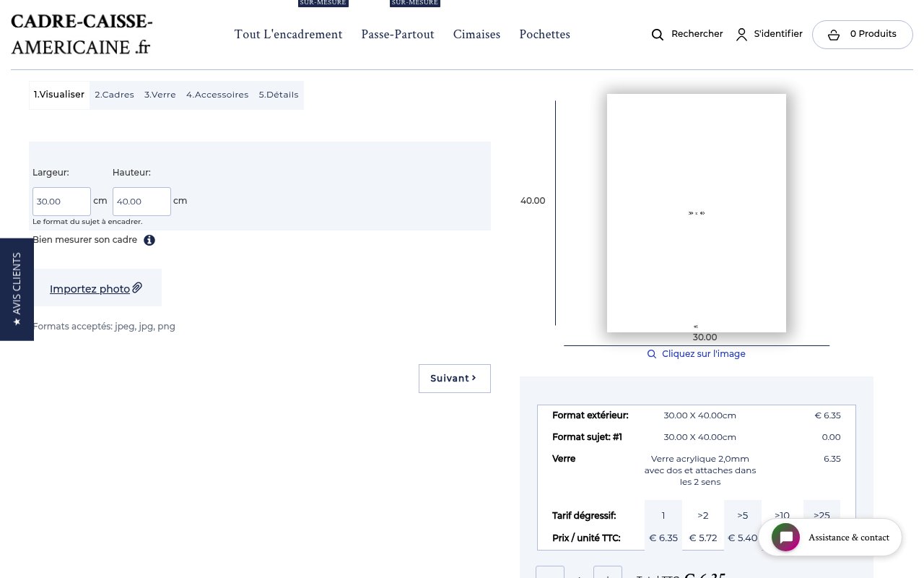Go to the 5.Détails tab
924x578 pixels.
point(279,95)
